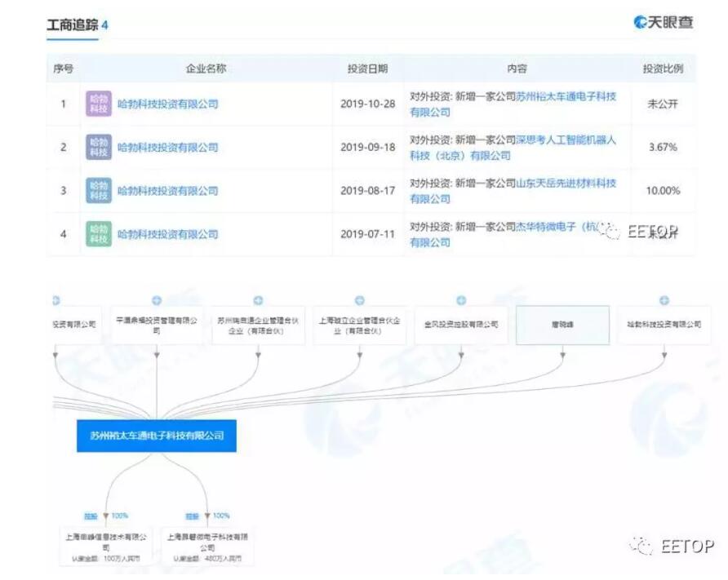Screen dimensions: 728x580
Task: Open 哈勃科技投资有限公司 in the 2019-10-28 row
Action: click(x=167, y=104)
